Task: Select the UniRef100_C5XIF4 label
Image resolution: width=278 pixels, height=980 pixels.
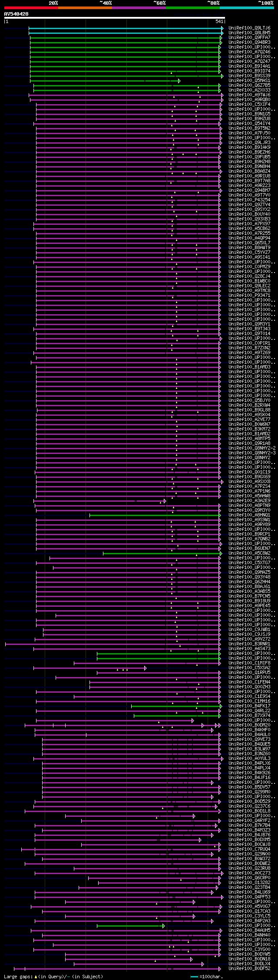Action: click(249, 104)
